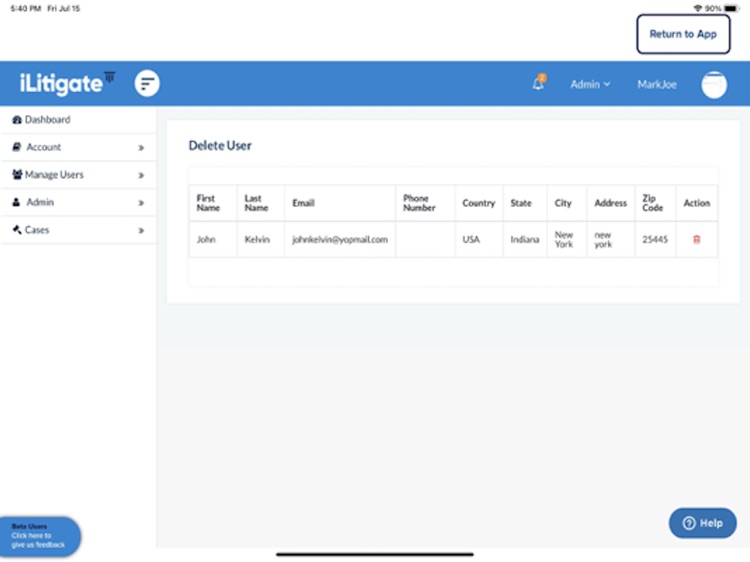The height and width of the screenshot is (562, 750).
Task: Click the Phone Number column header
Action: pos(425,203)
